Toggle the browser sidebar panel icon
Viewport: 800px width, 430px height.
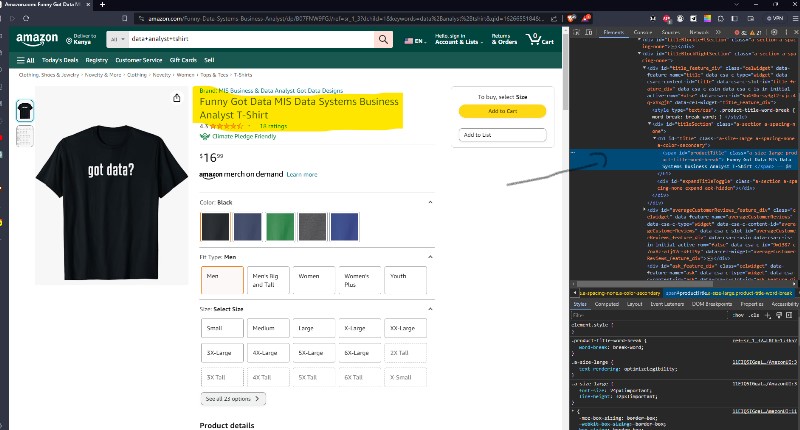coord(735,18)
